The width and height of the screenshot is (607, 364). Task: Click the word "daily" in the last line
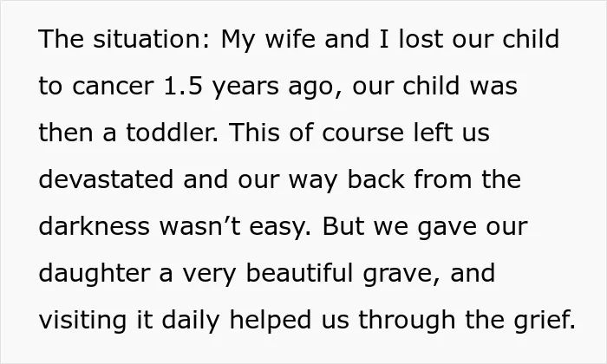click(191, 320)
